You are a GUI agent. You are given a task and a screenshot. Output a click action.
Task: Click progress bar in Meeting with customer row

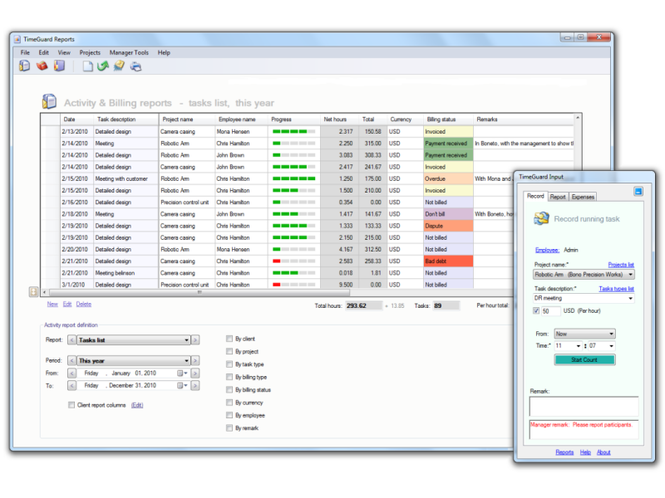click(293, 179)
